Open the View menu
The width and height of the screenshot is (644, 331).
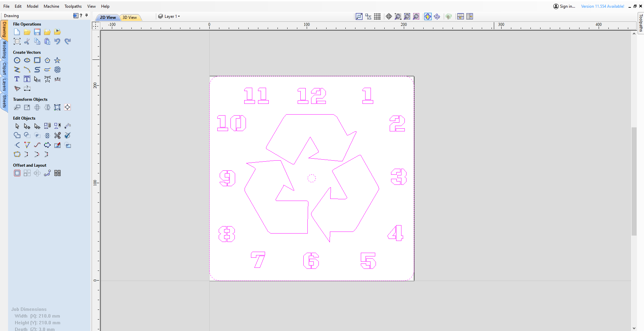pyautogui.click(x=91, y=6)
